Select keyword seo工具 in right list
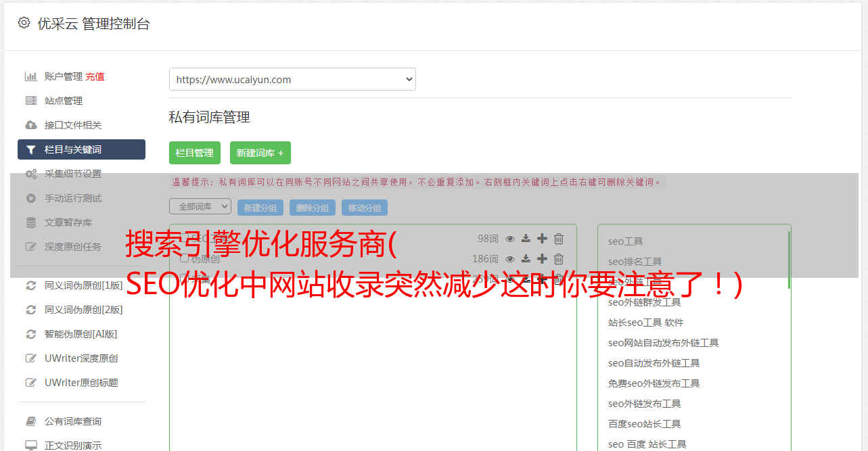 tap(626, 241)
